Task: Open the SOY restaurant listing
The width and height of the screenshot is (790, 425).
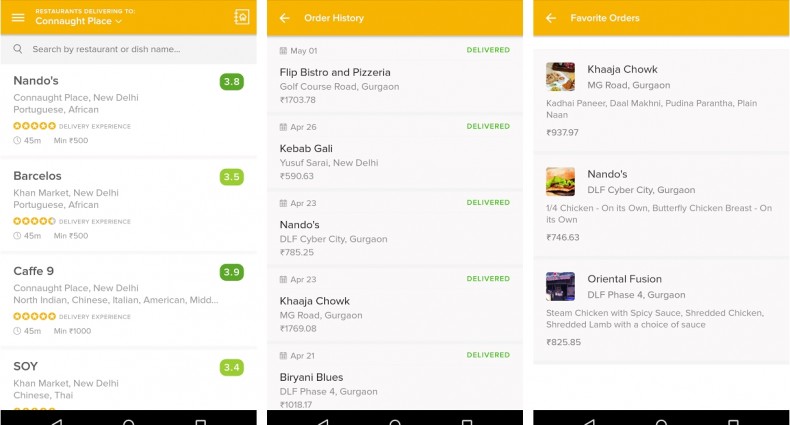Action: pos(128,381)
